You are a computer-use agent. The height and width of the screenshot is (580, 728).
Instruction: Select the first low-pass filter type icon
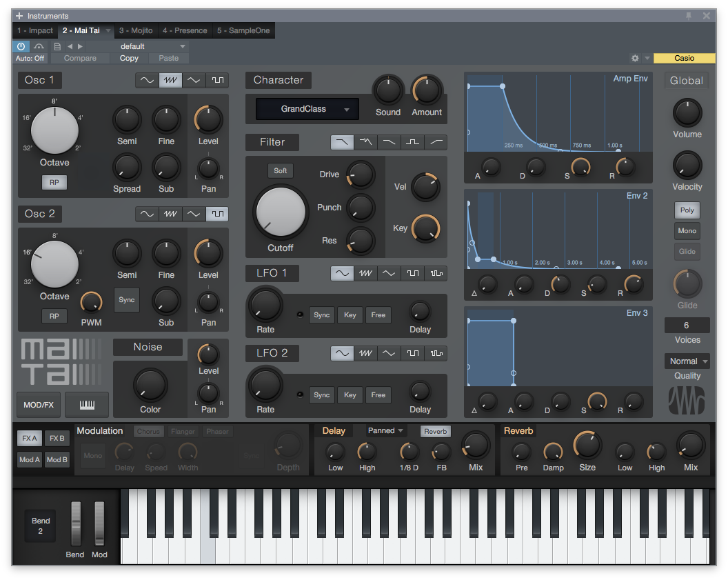pyautogui.click(x=342, y=142)
